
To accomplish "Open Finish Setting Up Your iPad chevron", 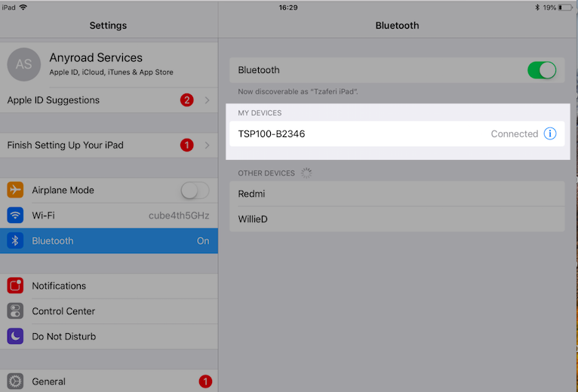I will [208, 145].
